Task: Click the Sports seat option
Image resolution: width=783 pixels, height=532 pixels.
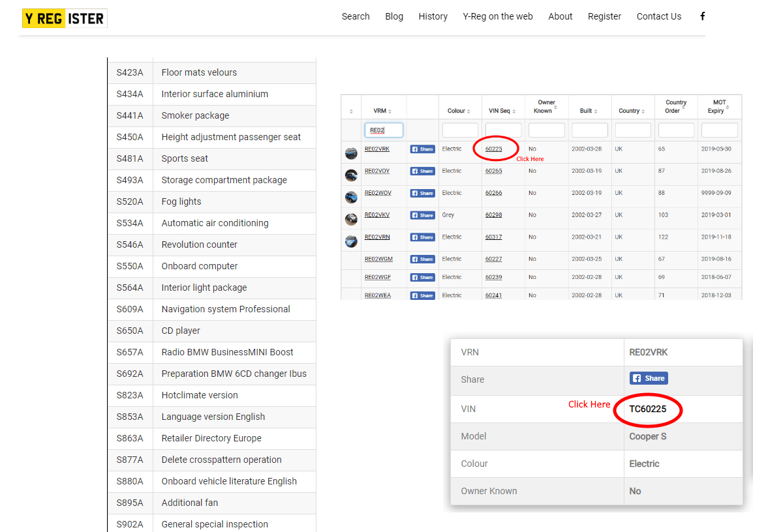Action: point(185,158)
